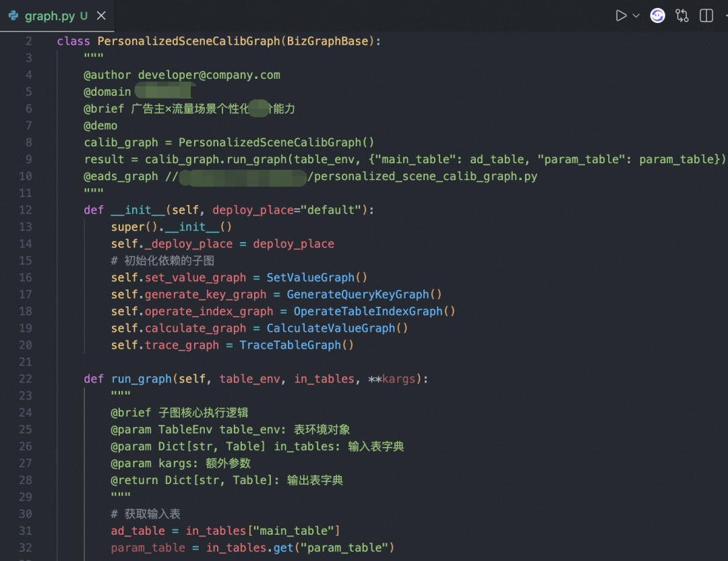The height and width of the screenshot is (561, 728).
Task: Click super().__init__() call
Action: click(171, 227)
